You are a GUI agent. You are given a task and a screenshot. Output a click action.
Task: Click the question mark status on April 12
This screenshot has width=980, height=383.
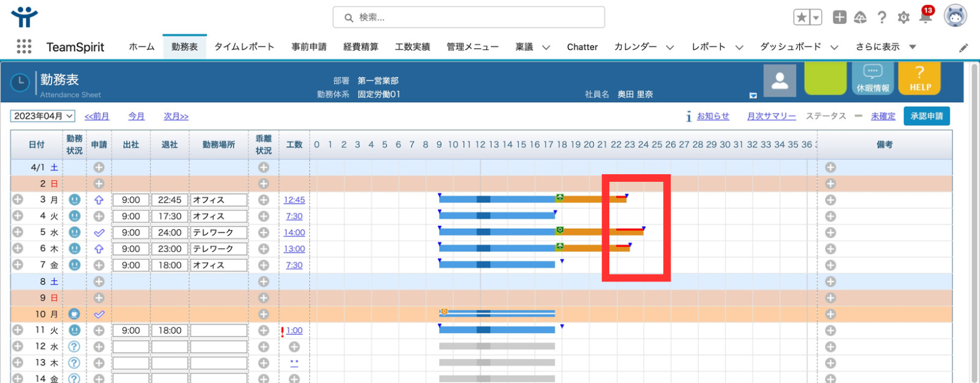75,347
